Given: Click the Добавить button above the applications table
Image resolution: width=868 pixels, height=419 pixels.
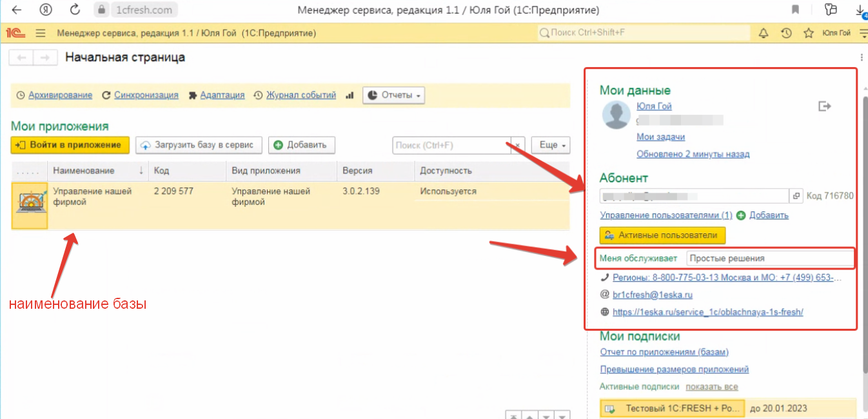Looking at the screenshot, I should click(x=302, y=145).
